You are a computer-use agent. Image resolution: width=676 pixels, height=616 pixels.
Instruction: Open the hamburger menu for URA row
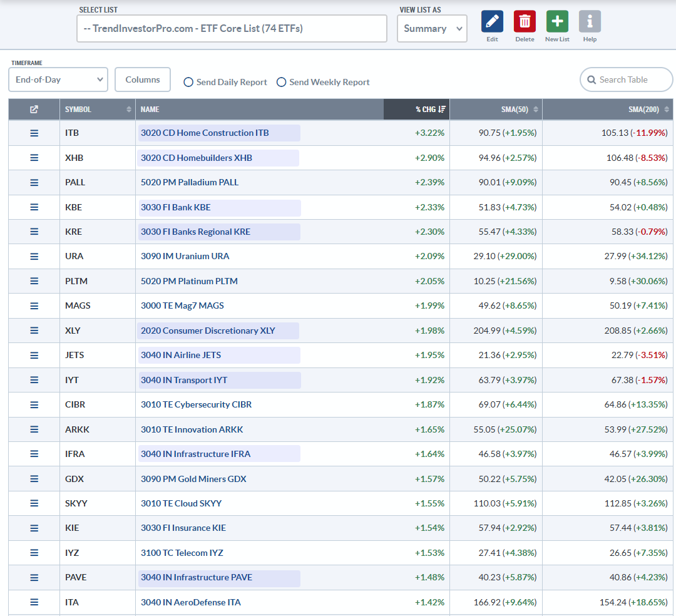[34, 257]
